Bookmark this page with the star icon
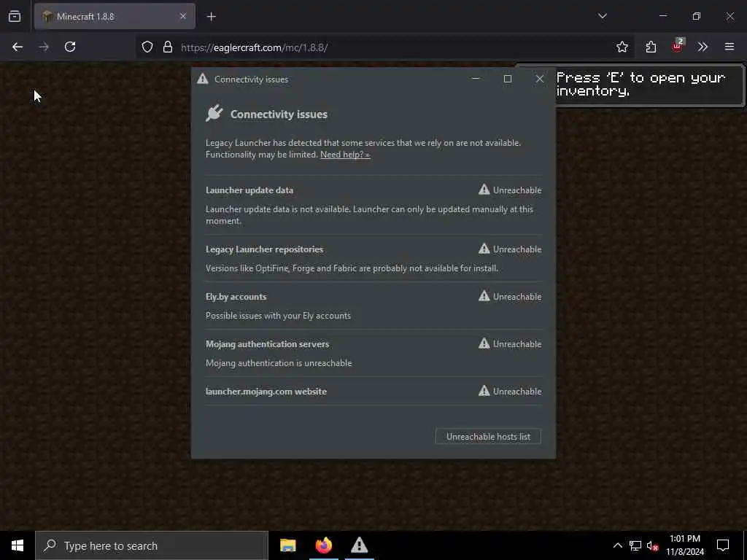Screen dimensions: 747x560 point(622,47)
